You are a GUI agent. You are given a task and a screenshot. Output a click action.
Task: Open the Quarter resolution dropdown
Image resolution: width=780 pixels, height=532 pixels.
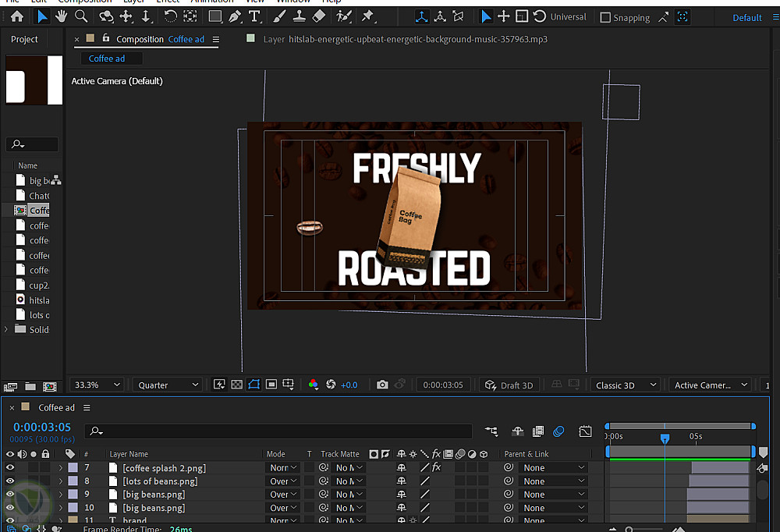click(x=168, y=385)
